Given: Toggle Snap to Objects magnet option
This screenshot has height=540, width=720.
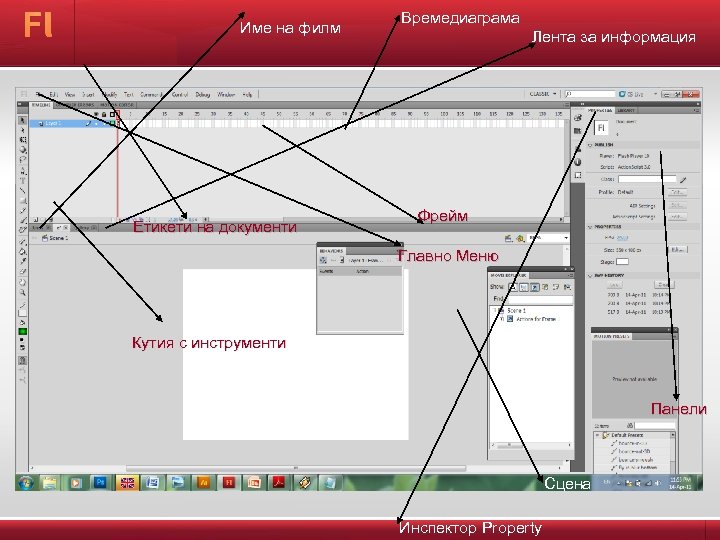Looking at the screenshot, I should [x=22, y=360].
